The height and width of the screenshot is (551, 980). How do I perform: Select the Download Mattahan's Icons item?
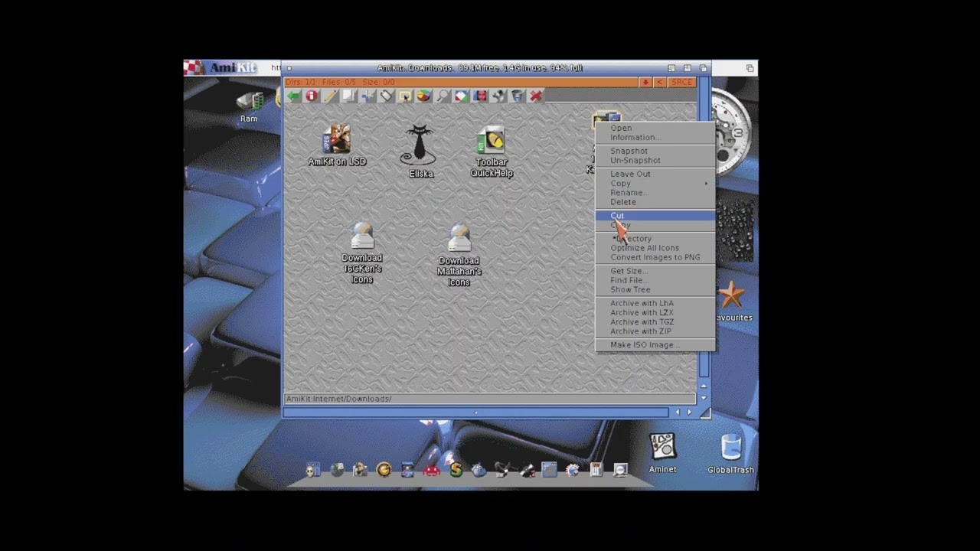459,256
